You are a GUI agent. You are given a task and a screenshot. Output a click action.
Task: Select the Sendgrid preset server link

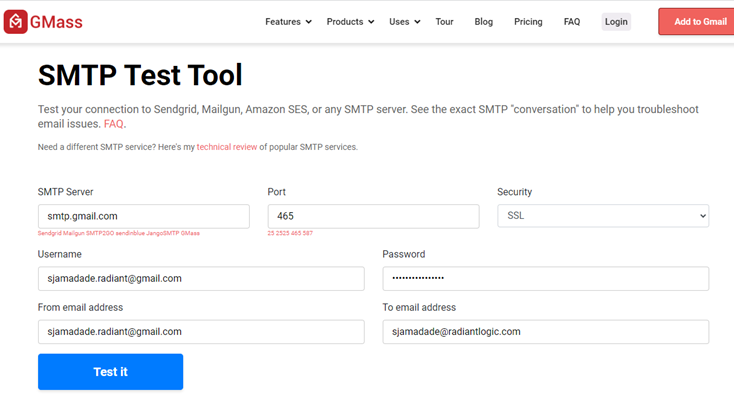(x=50, y=233)
